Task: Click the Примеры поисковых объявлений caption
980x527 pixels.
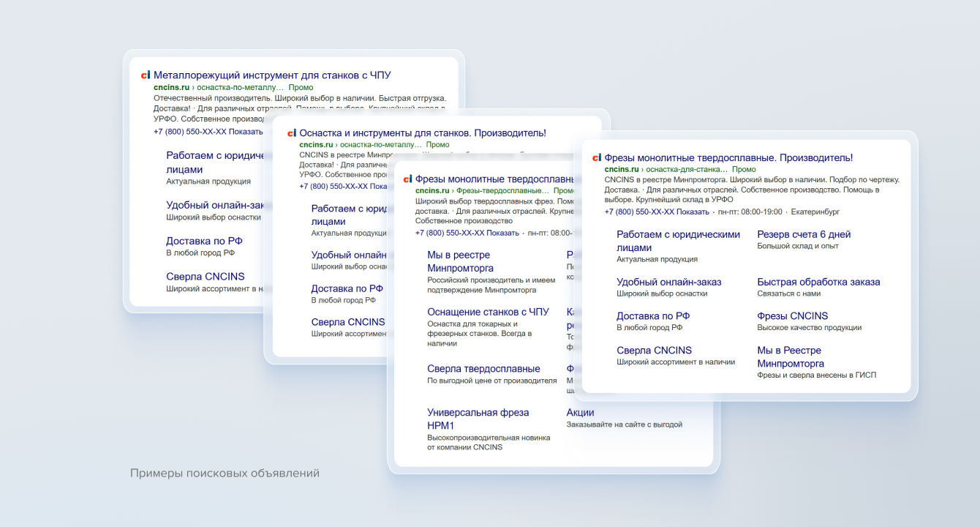Action: click(x=225, y=474)
